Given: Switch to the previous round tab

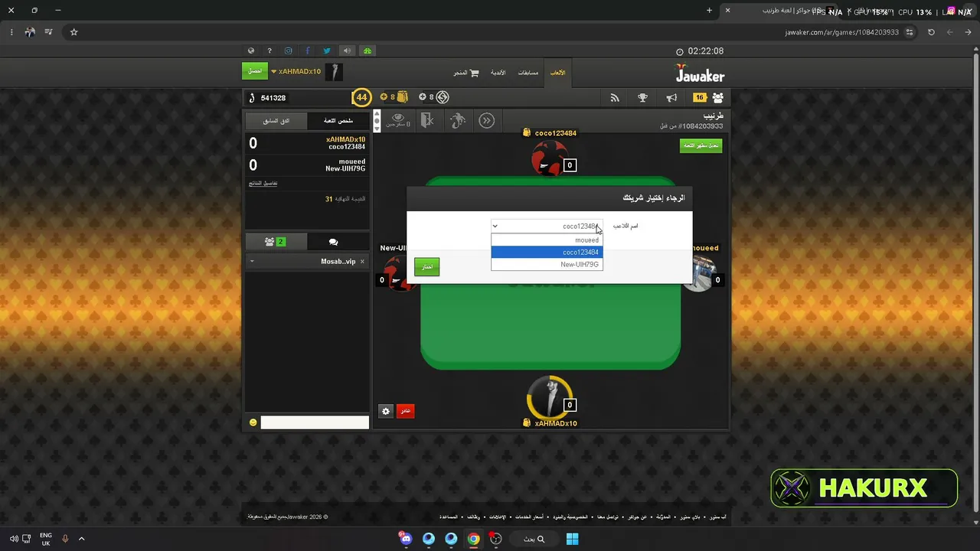Looking at the screenshot, I should pos(276,121).
